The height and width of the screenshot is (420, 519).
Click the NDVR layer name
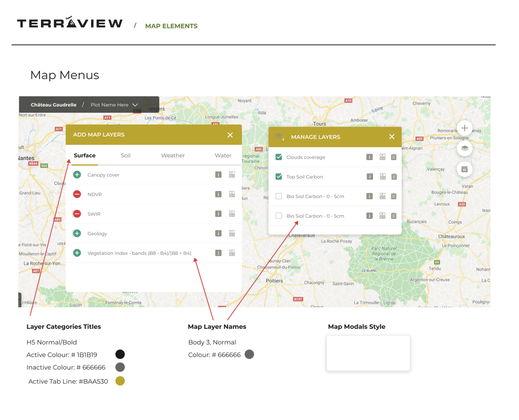pyautogui.click(x=95, y=194)
